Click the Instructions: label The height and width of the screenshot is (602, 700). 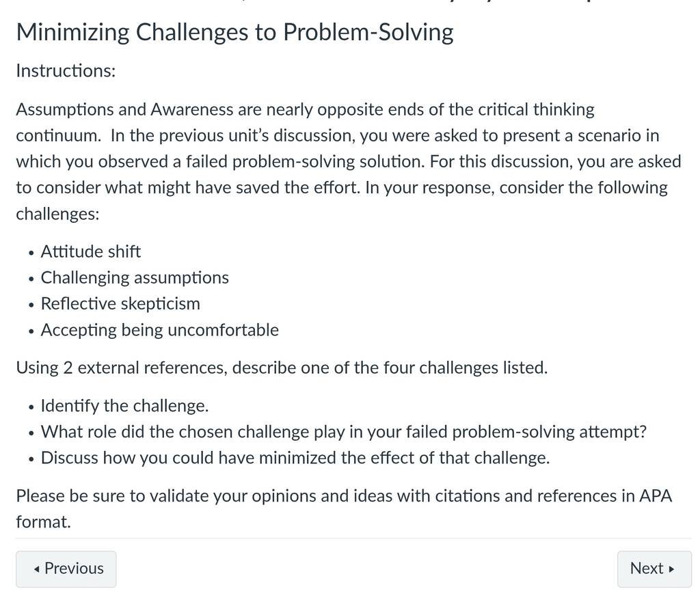click(66, 70)
